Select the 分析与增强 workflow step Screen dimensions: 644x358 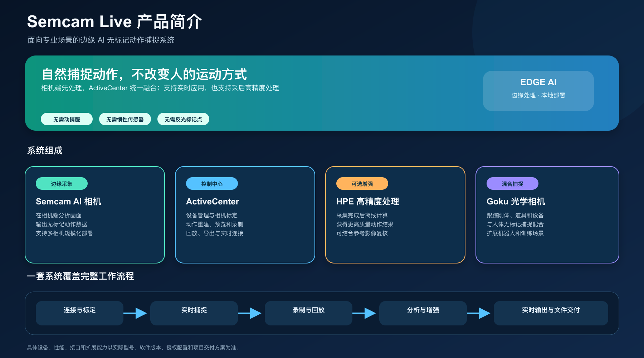pyautogui.click(x=423, y=313)
